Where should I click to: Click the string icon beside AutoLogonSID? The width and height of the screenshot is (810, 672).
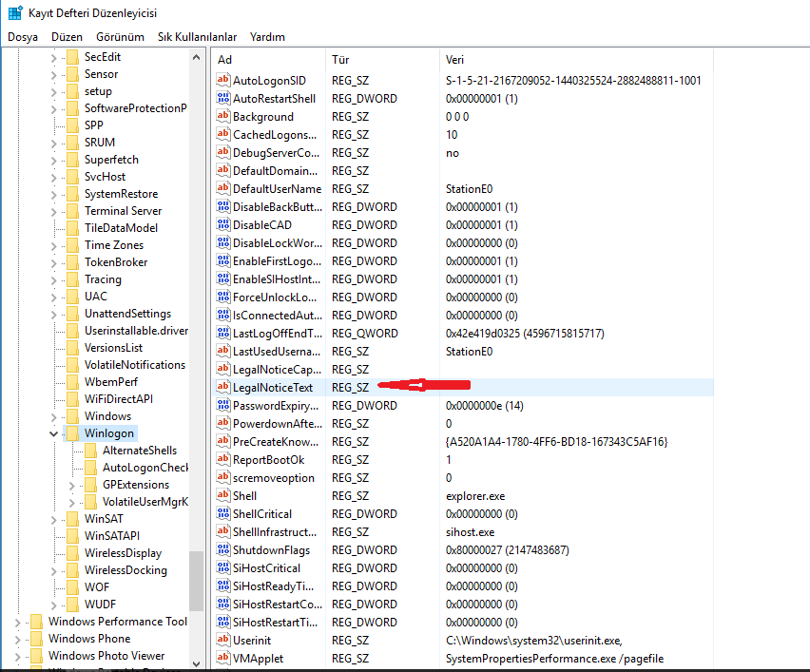[x=223, y=80]
